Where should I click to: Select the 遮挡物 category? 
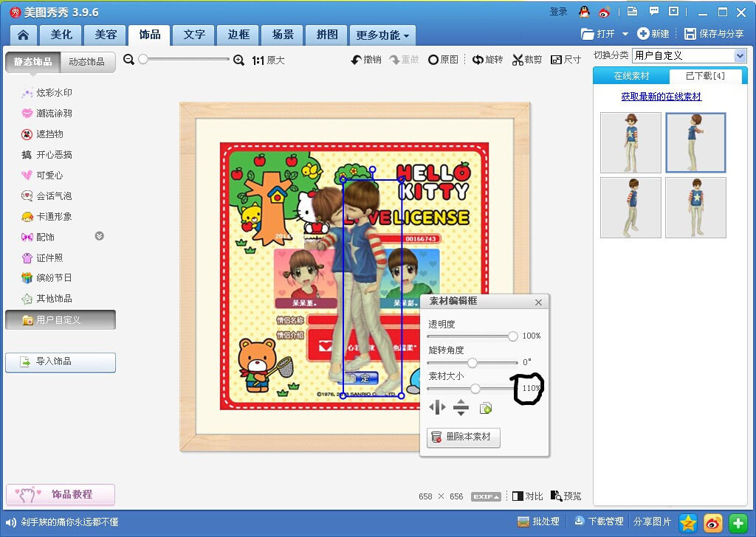[x=42, y=134]
